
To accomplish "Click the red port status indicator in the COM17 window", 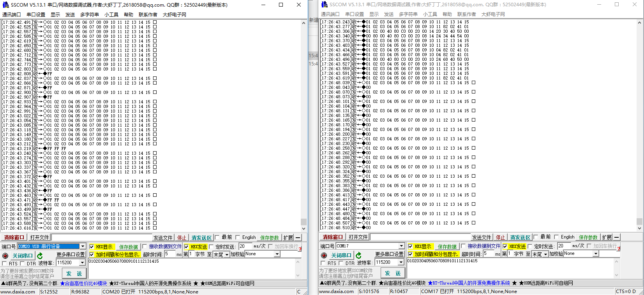I will 324,256.
